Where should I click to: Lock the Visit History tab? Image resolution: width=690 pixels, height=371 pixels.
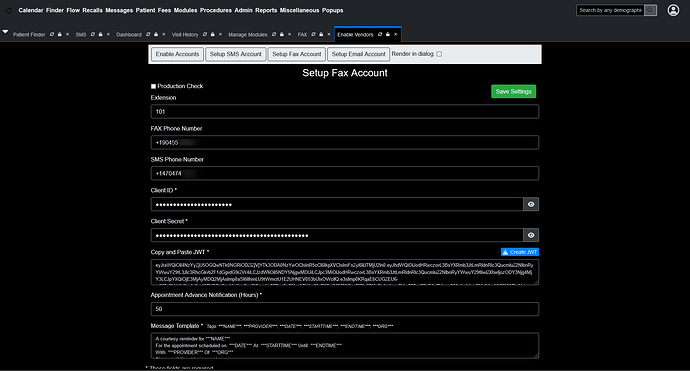(x=213, y=34)
